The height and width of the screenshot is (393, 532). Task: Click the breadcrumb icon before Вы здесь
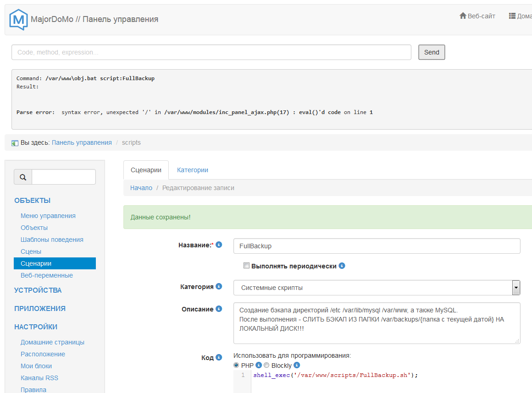[x=15, y=143]
